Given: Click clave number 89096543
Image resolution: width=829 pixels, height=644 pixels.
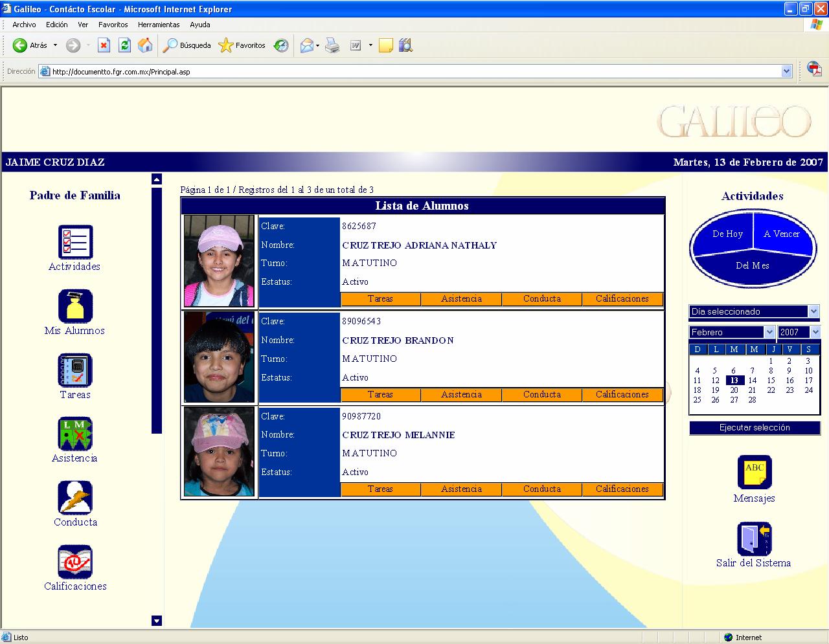Looking at the screenshot, I should coord(361,322).
